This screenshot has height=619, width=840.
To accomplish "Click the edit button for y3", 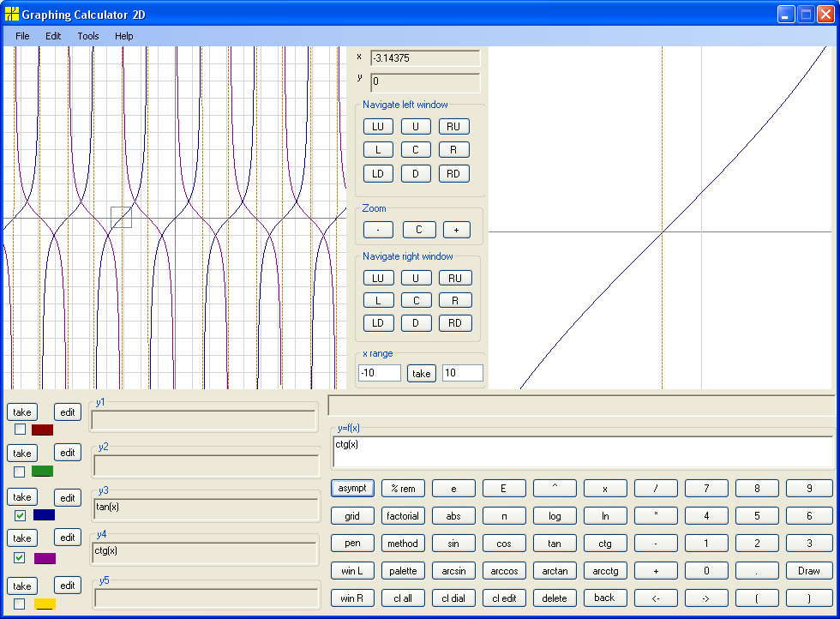I will (x=68, y=498).
